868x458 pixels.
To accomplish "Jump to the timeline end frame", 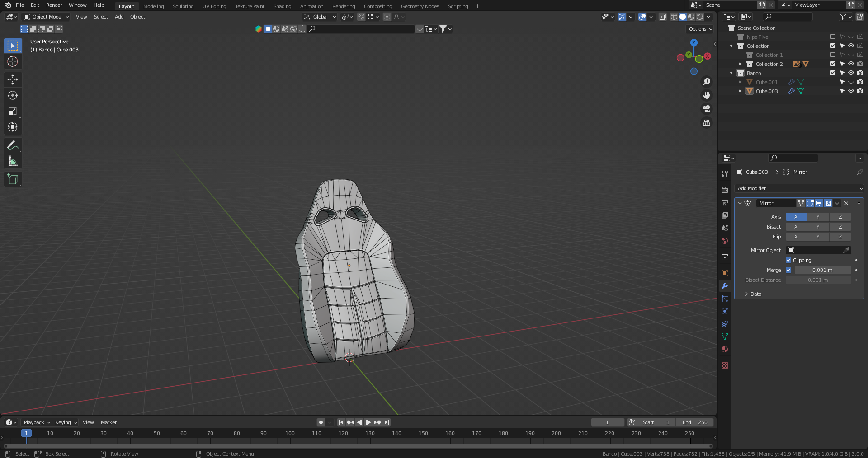I will point(387,422).
